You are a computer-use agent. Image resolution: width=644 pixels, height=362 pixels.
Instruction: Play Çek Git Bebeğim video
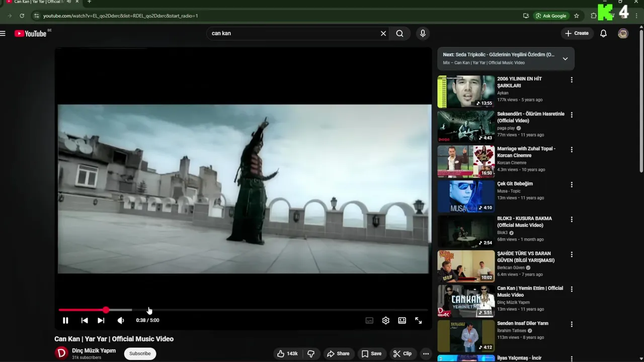[466, 196]
